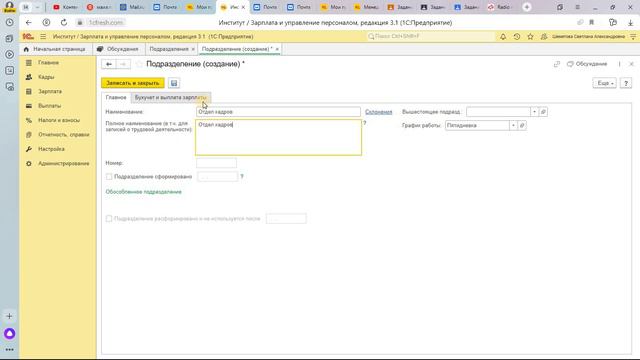The height and width of the screenshot is (360, 640).
Task: Open the Обсуждение button
Action: coord(587,64)
